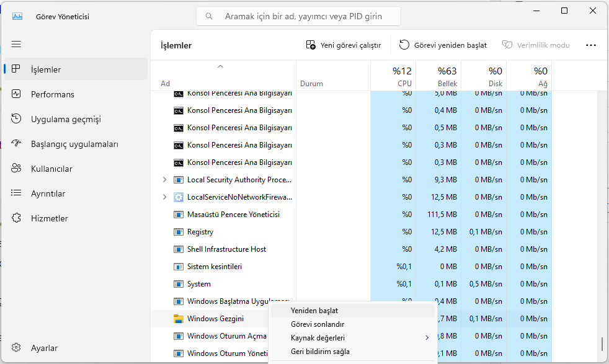Choose Yeniden başlat from context menu
The width and height of the screenshot is (609, 364).
point(314,311)
